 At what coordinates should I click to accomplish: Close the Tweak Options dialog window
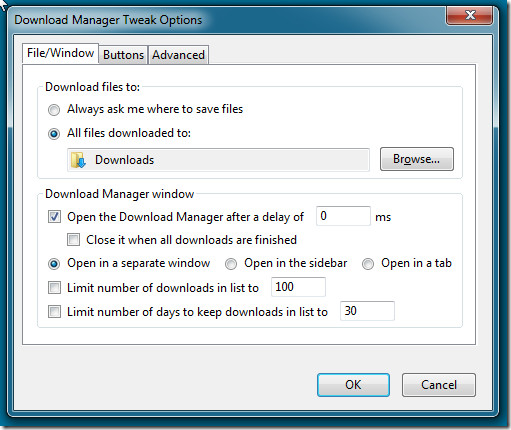point(469,15)
